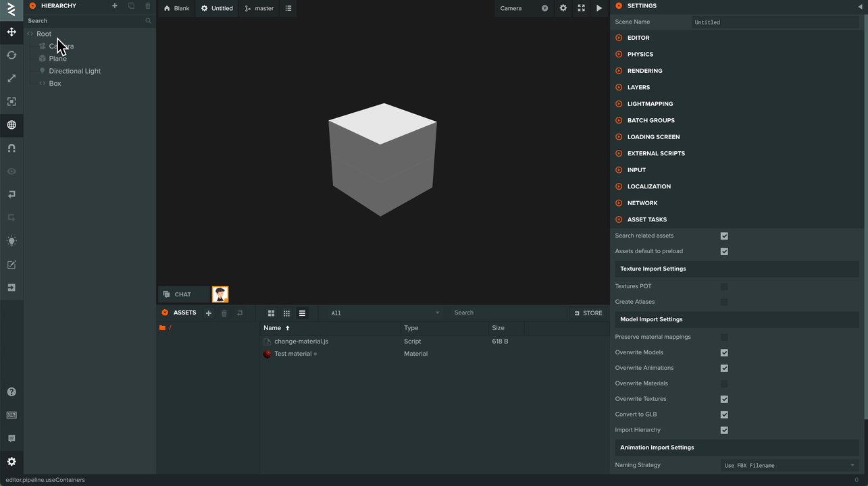868x486 pixels.
Task: Toggle fullscreen viewport icon
Action: click(581, 8)
